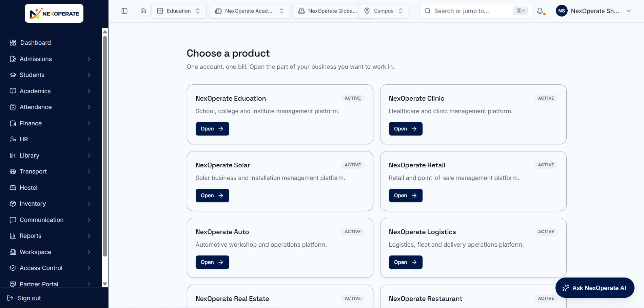This screenshot has width=644, height=308.
Task: Click the Workspace building icon
Action: [x=13, y=252]
